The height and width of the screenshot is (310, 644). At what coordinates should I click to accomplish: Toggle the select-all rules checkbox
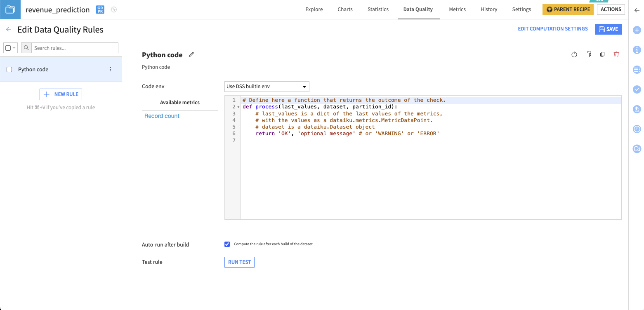[x=8, y=48]
